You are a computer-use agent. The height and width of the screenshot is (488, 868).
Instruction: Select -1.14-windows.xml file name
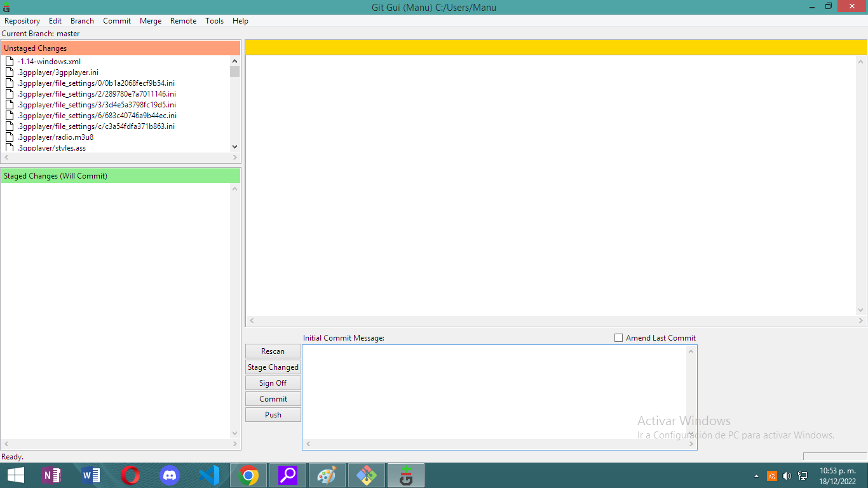[49, 62]
